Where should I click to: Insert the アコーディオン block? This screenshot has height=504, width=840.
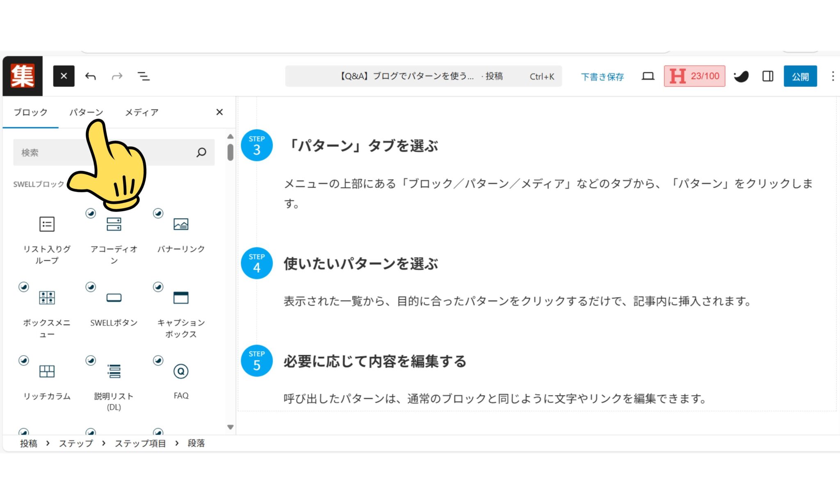point(114,240)
